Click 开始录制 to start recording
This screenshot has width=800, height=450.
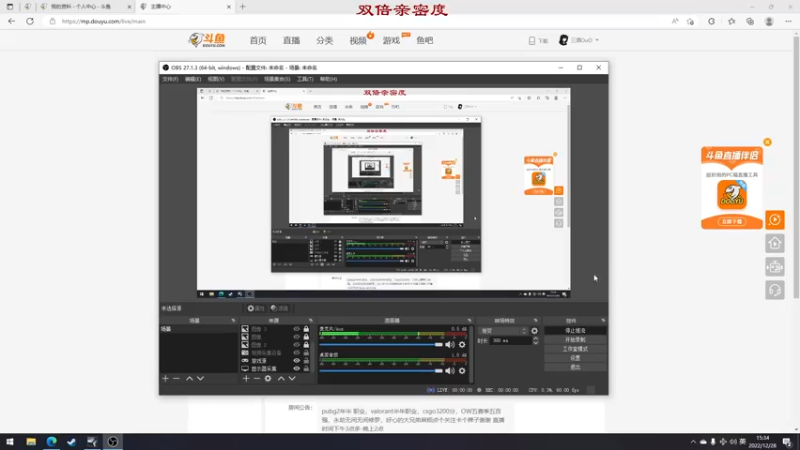pos(575,340)
